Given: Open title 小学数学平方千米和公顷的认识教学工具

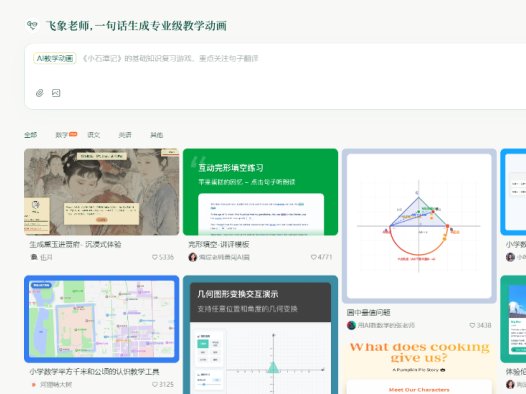Looking at the screenshot, I should (94, 372).
